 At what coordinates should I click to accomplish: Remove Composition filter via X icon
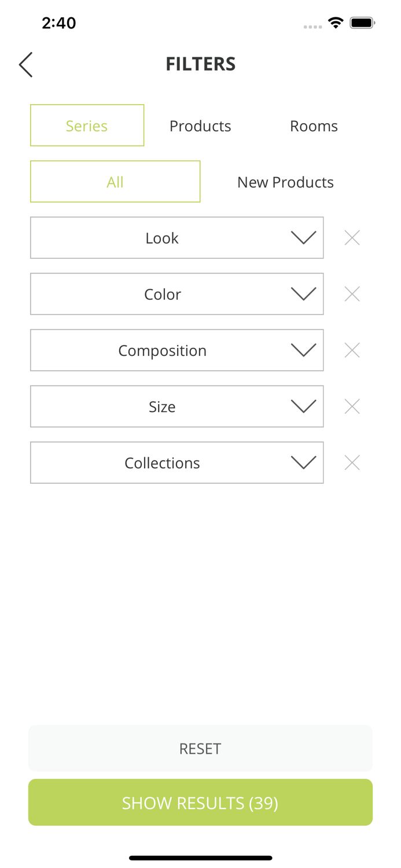(x=352, y=350)
